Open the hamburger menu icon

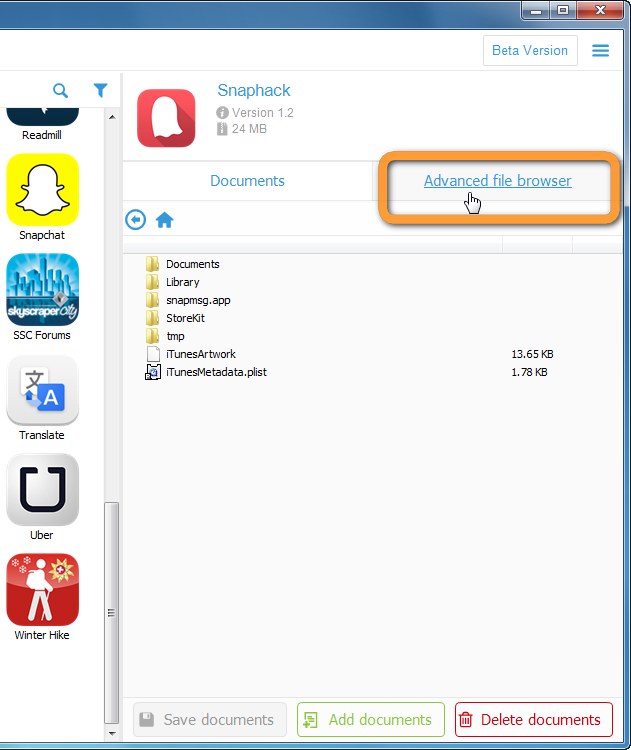(x=600, y=50)
